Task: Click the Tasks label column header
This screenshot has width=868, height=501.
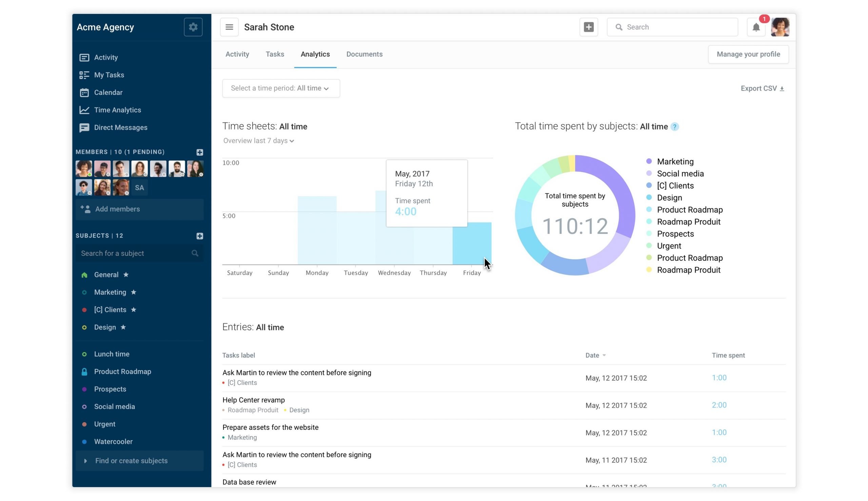Action: tap(238, 355)
